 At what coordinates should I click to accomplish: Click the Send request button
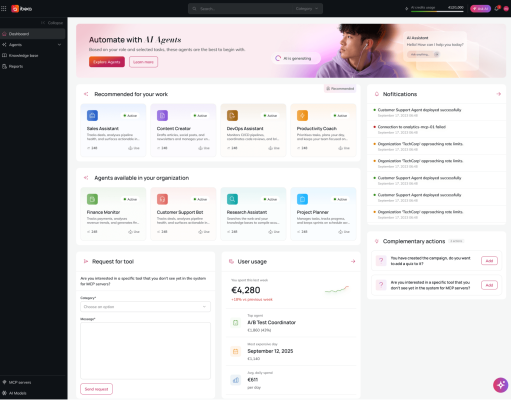(x=96, y=389)
